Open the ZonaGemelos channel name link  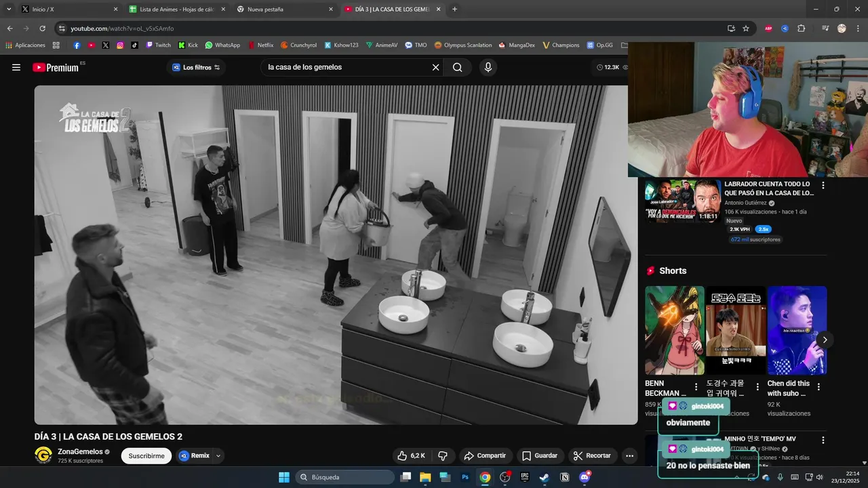[80, 451]
